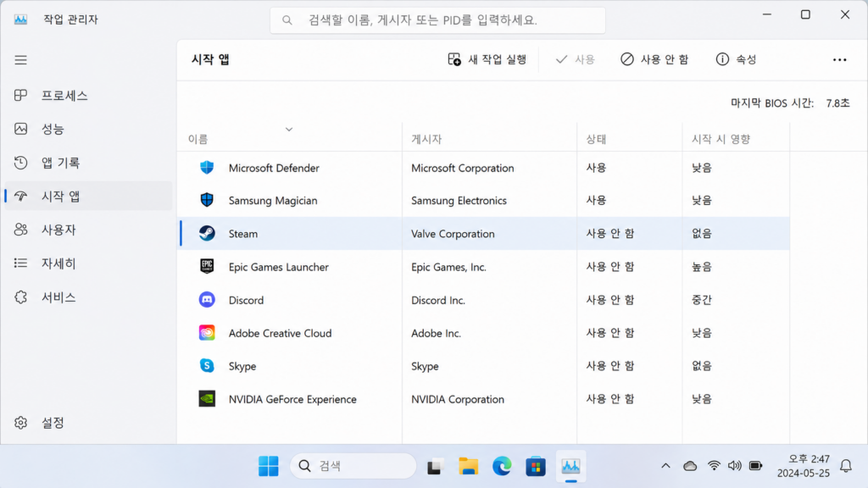
Task: Open 설정 in the sidebar
Action: pos(88,423)
